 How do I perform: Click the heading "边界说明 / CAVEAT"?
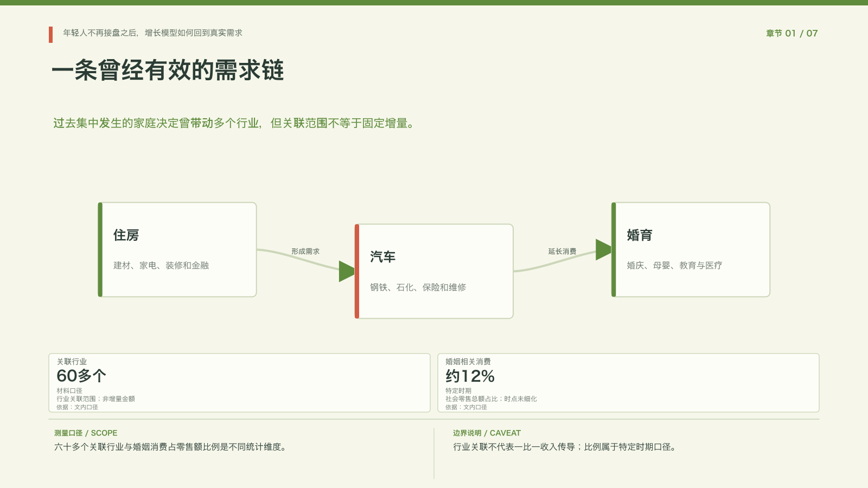[x=487, y=433]
